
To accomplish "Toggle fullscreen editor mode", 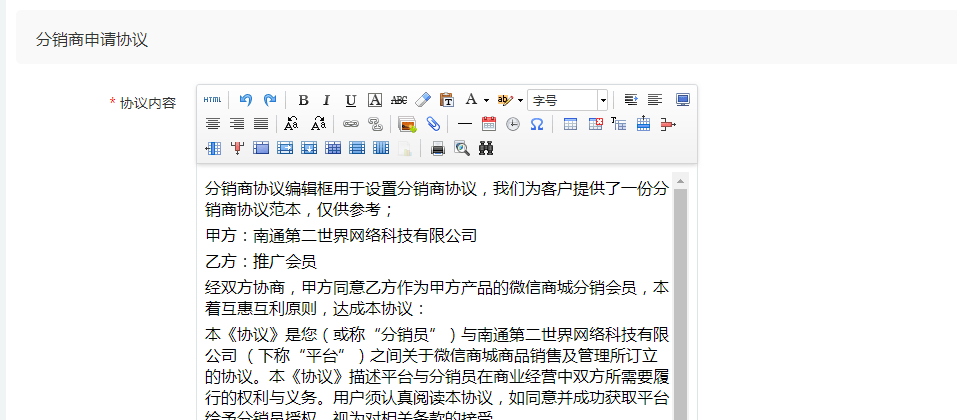I will 682,100.
